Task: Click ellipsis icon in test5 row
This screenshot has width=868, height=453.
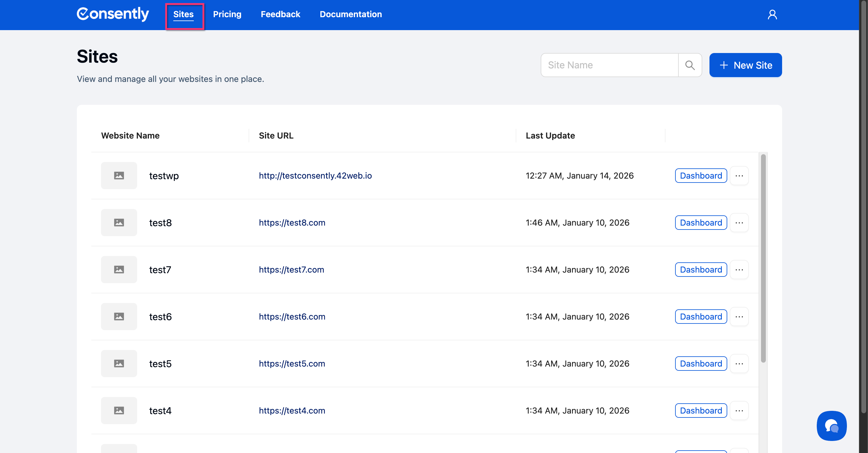Action: 739,364
